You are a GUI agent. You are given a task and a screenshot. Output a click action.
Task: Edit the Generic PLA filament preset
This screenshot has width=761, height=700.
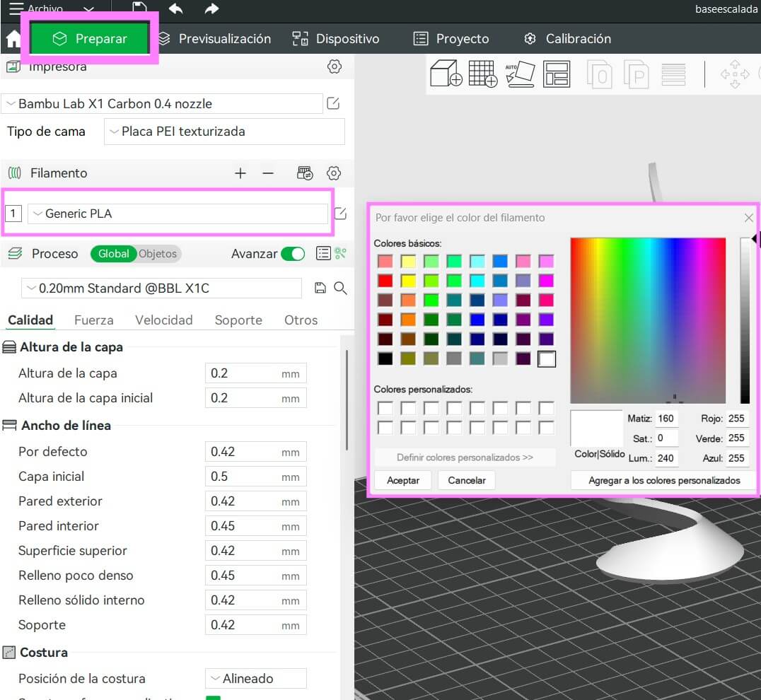point(340,214)
